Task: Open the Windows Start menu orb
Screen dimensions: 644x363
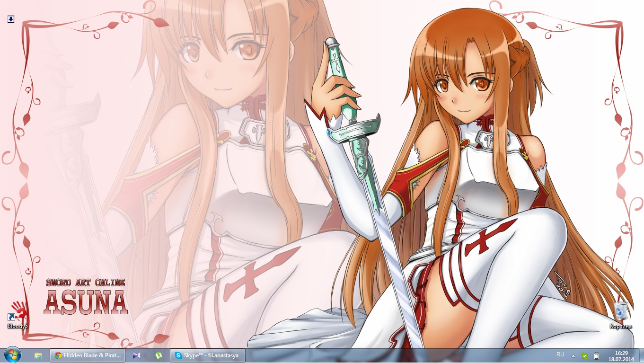Action: pyautogui.click(x=12, y=355)
